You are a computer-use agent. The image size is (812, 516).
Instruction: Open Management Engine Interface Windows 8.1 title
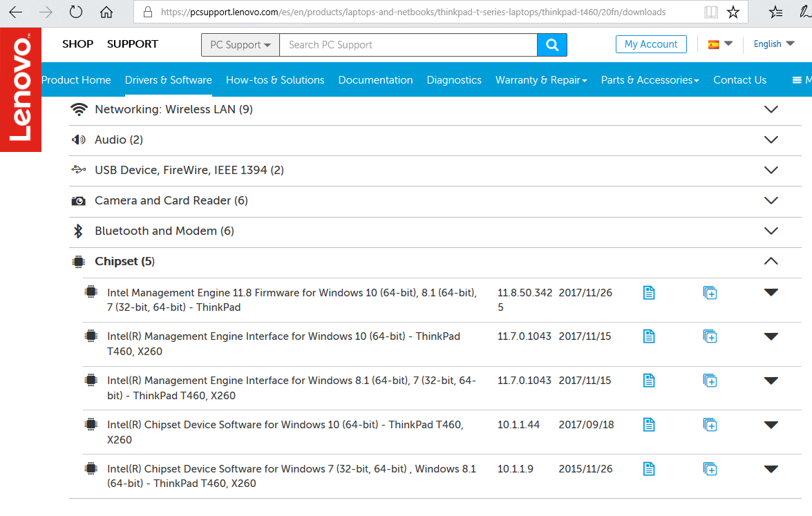292,388
